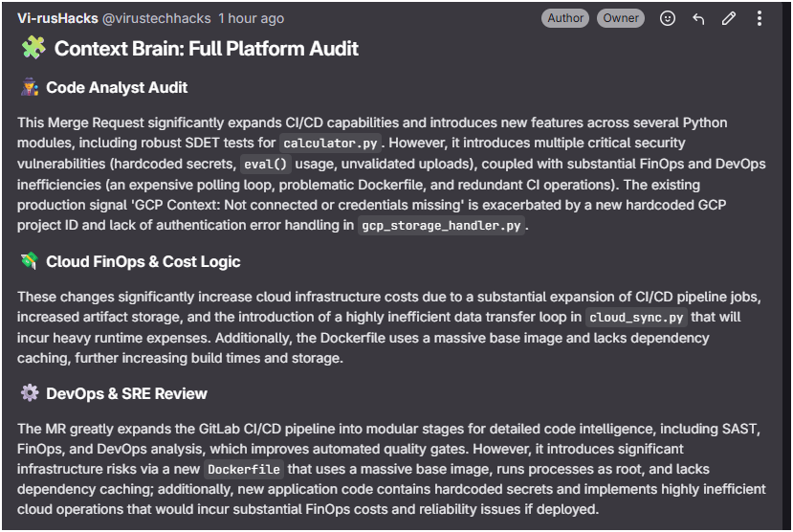Click the calculator.py inline code
Viewport: 793px width, 532px height.
(x=330, y=144)
